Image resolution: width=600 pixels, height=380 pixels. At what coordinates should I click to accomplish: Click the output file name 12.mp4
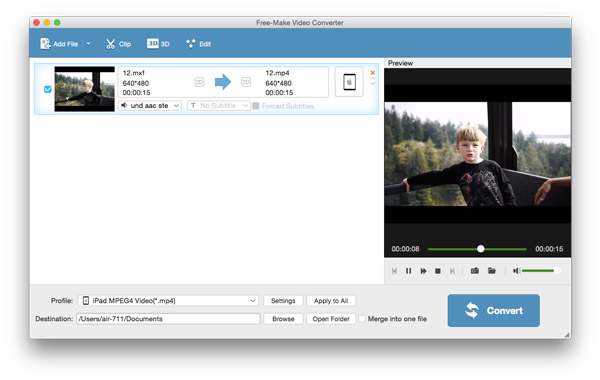click(x=277, y=73)
